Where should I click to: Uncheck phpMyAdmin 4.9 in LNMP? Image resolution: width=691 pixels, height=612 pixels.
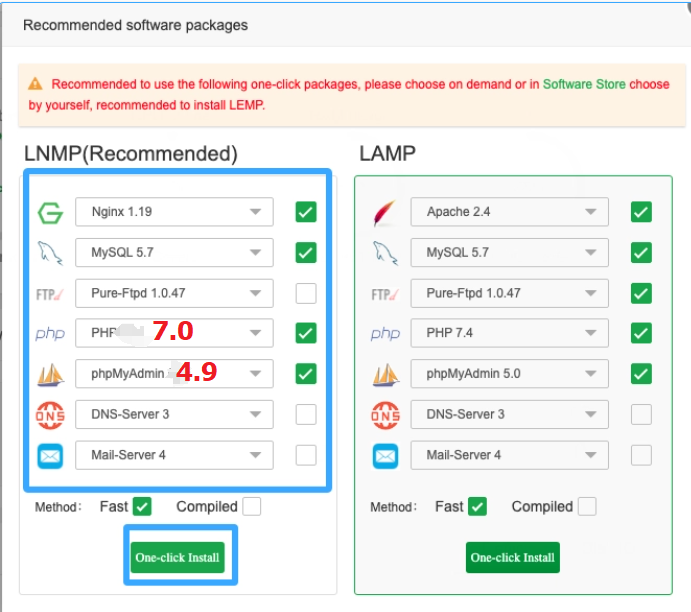(306, 374)
